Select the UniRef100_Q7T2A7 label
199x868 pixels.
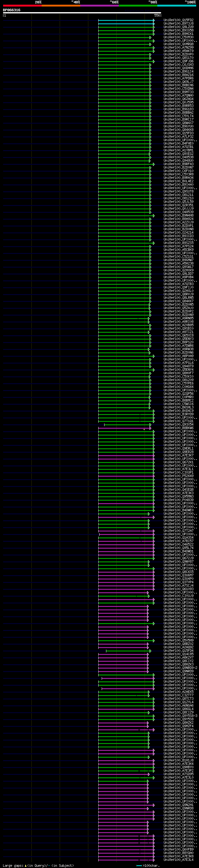178,531
